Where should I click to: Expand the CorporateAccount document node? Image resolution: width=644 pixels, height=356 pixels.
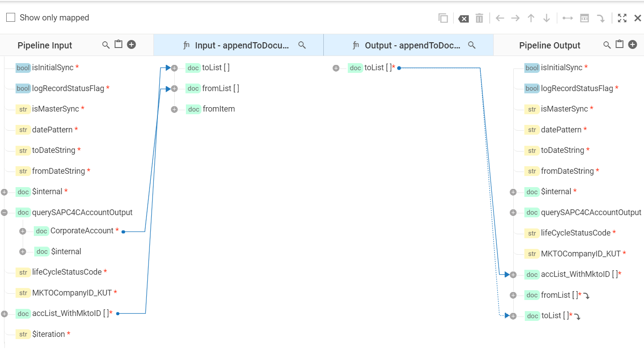pyautogui.click(x=23, y=231)
